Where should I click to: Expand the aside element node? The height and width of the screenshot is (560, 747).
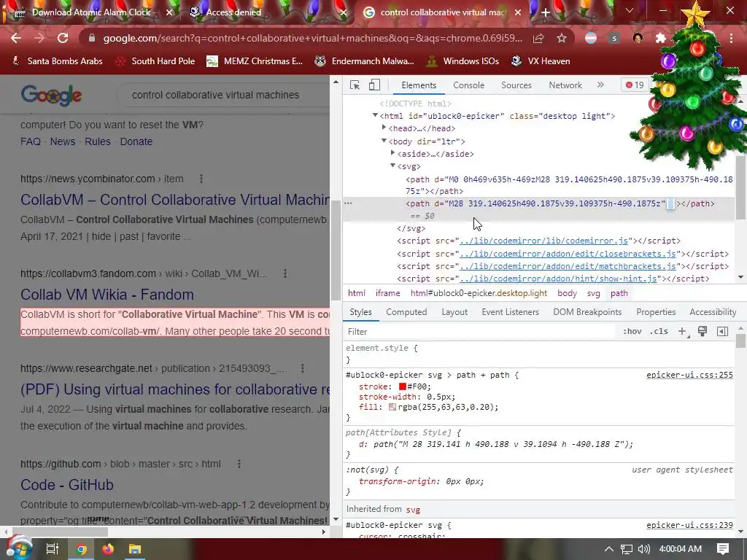click(x=393, y=153)
